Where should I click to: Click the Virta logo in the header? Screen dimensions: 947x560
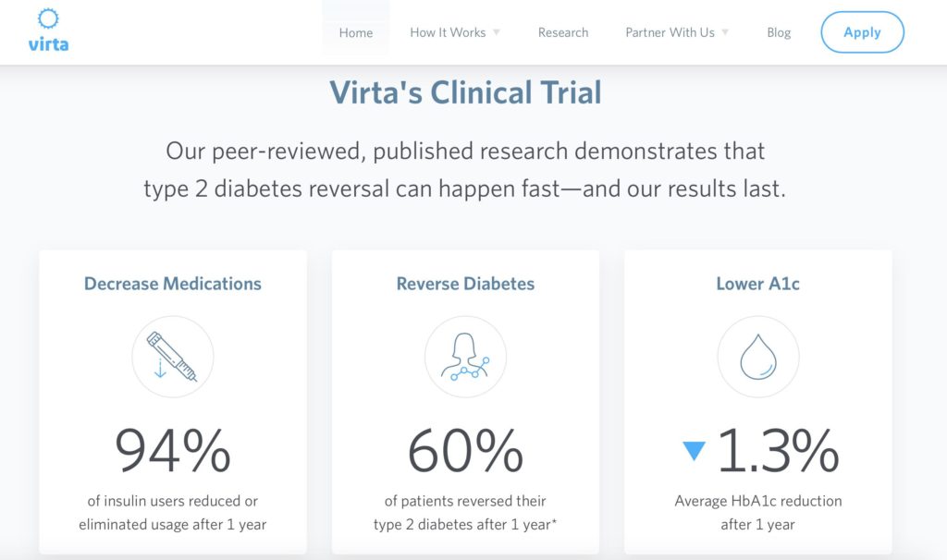[48, 30]
